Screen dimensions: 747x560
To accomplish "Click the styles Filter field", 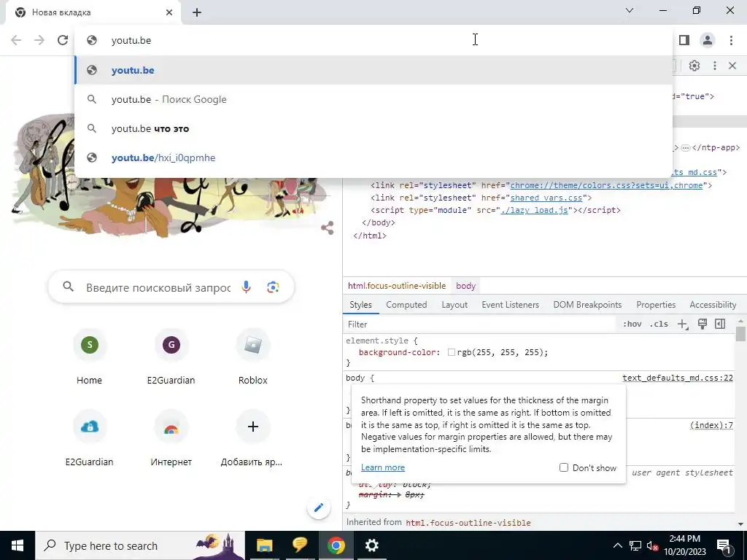I will pos(479,324).
